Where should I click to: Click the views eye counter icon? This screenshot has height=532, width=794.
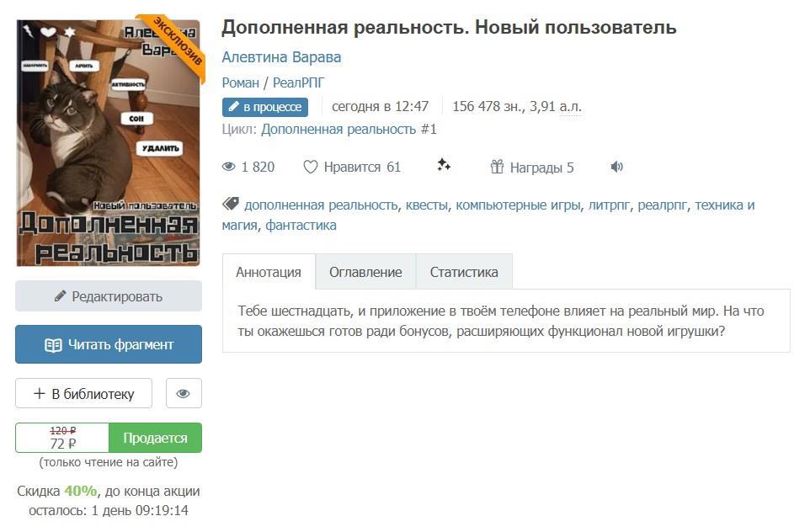click(x=229, y=167)
